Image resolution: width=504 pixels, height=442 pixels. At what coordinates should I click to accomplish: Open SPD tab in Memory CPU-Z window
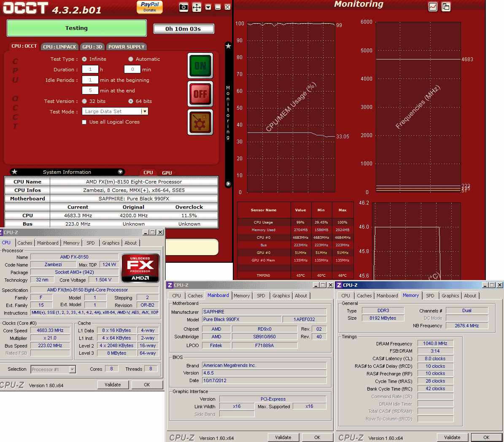coord(430,296)
